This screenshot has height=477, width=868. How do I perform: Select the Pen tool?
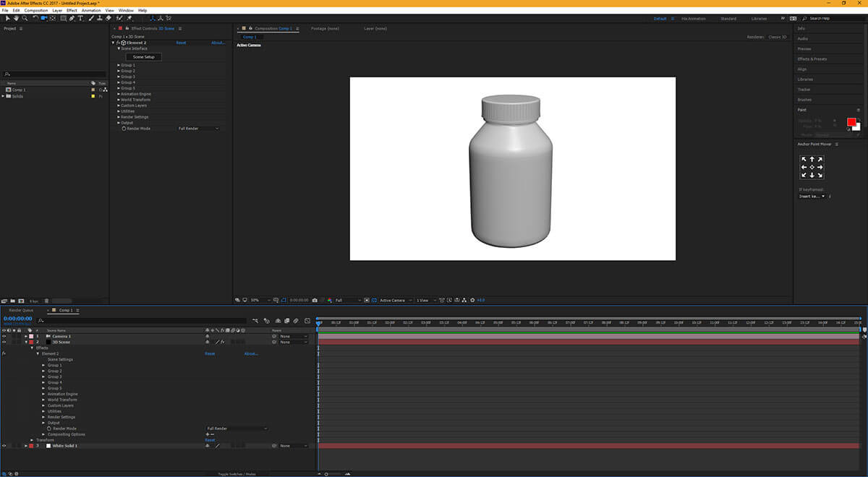click(x=72, y=18)
